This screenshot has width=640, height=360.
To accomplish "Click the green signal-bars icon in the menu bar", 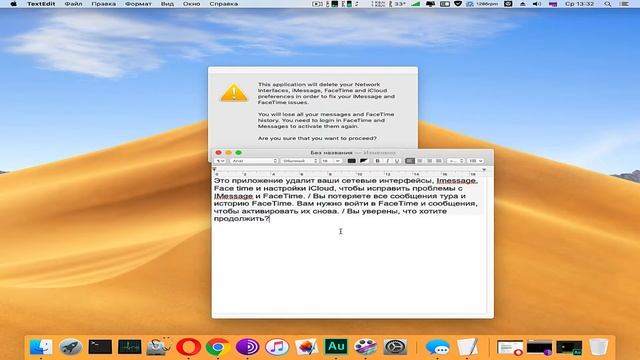I will tap(416, 4).
